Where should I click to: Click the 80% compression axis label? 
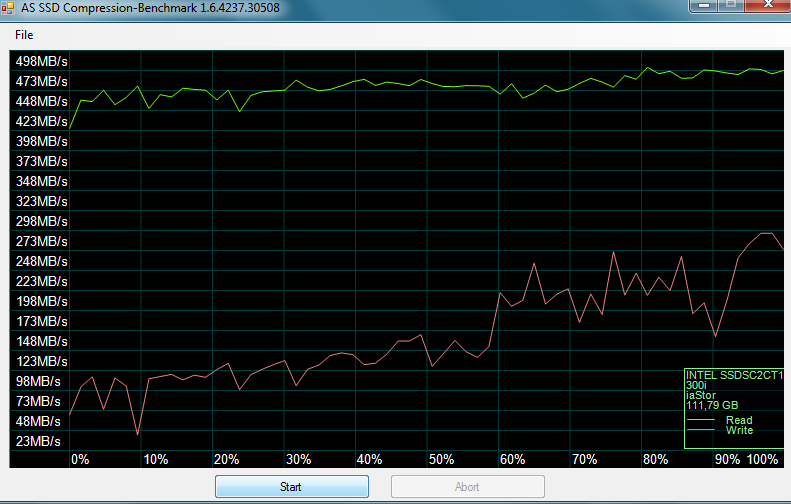pyautogui.click(x=656, y=460)
